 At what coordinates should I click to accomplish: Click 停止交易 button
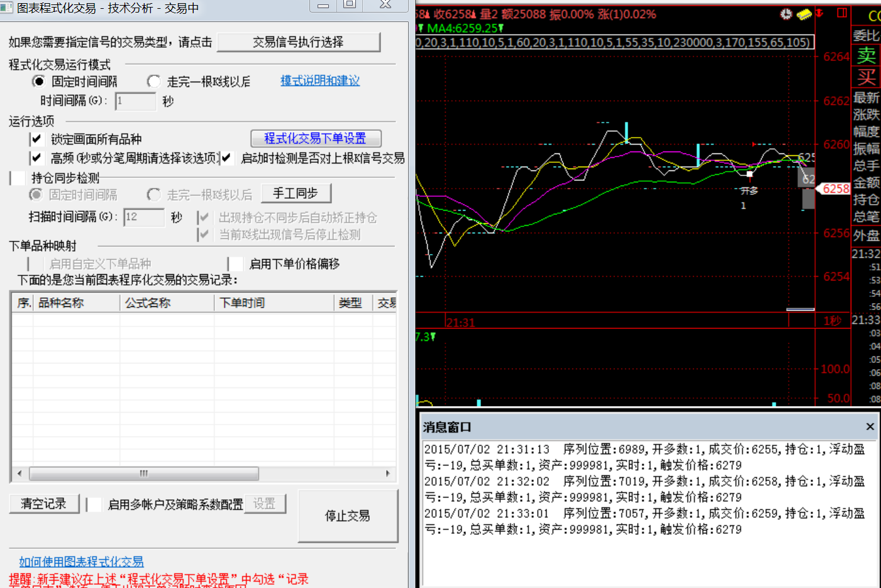(x=347, y=516)
